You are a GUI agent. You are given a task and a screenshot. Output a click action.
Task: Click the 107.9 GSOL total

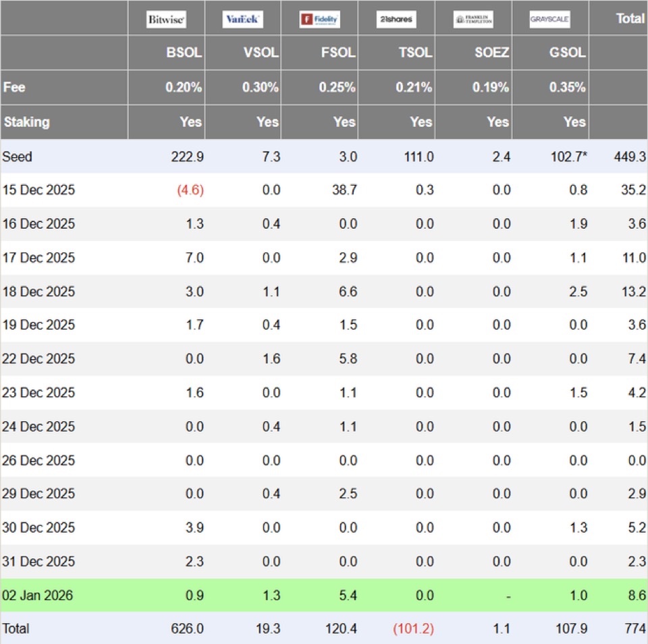pyautogui.click(x=571, y=628)
